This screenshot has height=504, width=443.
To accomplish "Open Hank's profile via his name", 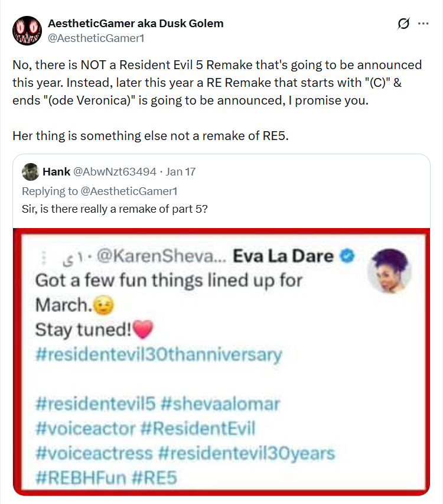I will click(57, 172).
